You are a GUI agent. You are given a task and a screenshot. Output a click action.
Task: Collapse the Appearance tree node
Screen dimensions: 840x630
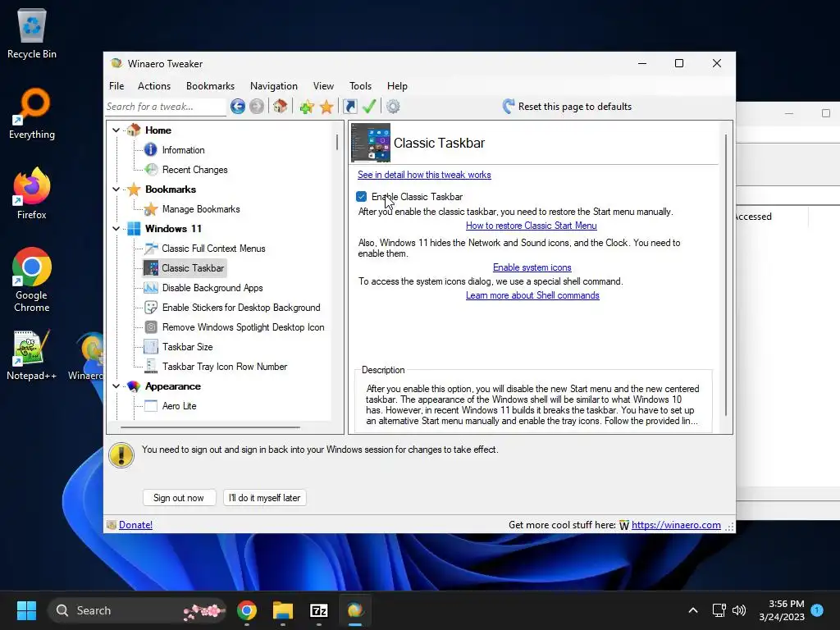pyautogui.click(x=116, y=386)
